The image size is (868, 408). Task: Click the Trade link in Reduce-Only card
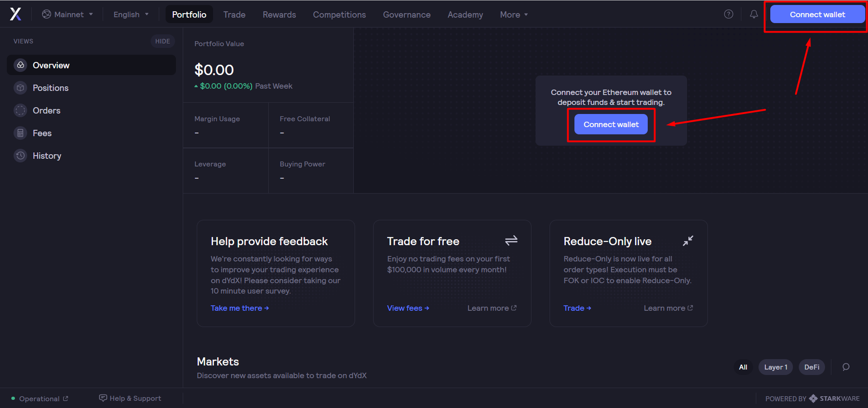click(577, 308)
